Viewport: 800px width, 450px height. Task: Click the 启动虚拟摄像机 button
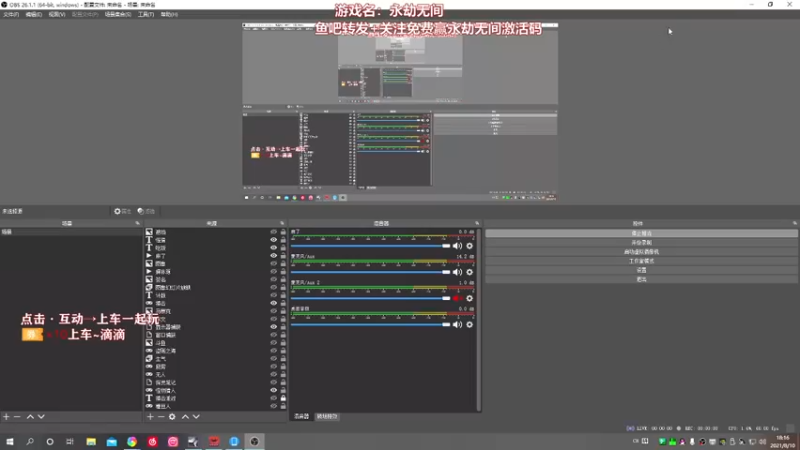coord(641,252)
